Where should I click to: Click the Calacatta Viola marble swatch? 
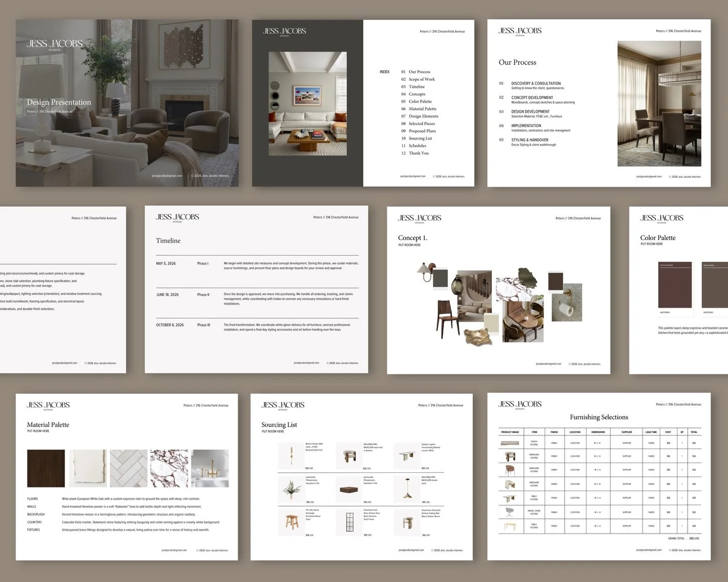(170, 468)
